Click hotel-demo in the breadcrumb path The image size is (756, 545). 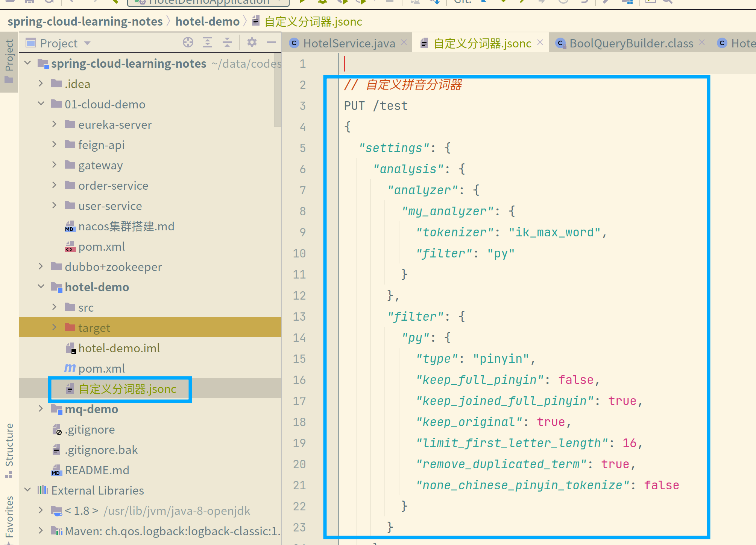click(207, 21)
